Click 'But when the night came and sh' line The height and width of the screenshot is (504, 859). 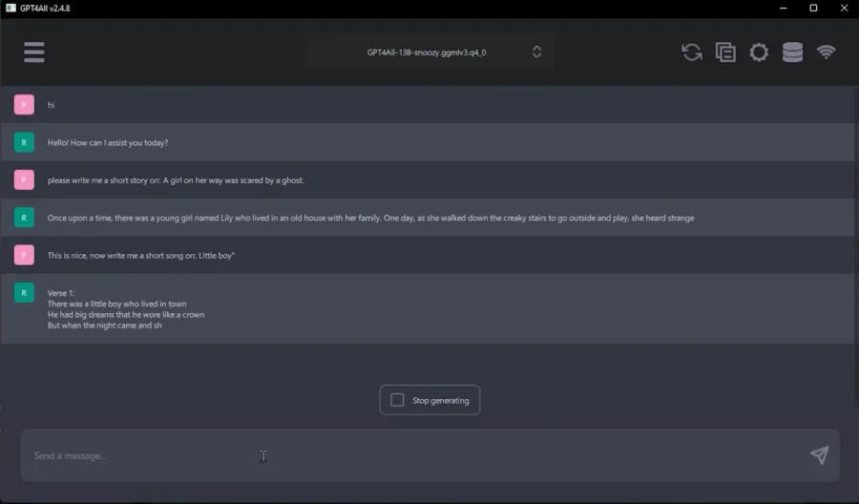coord(105,325)
